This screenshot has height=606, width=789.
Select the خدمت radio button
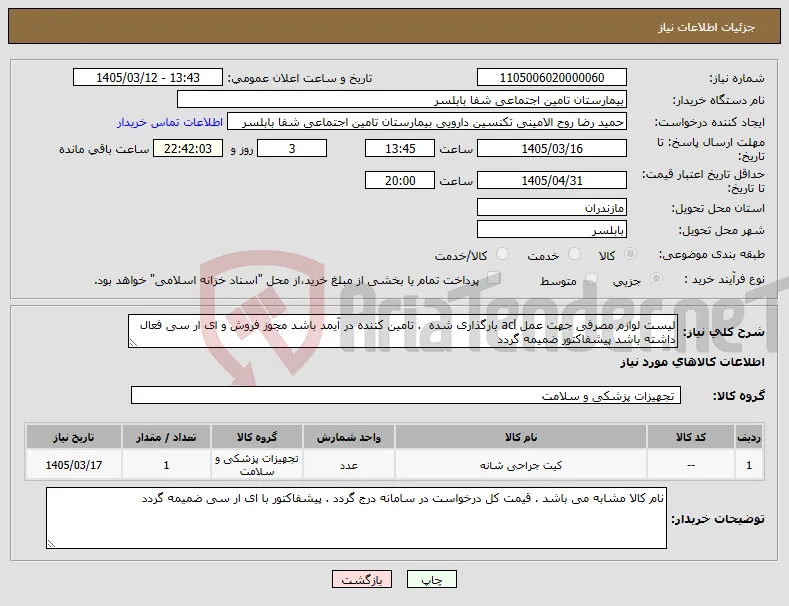point(574,254)
